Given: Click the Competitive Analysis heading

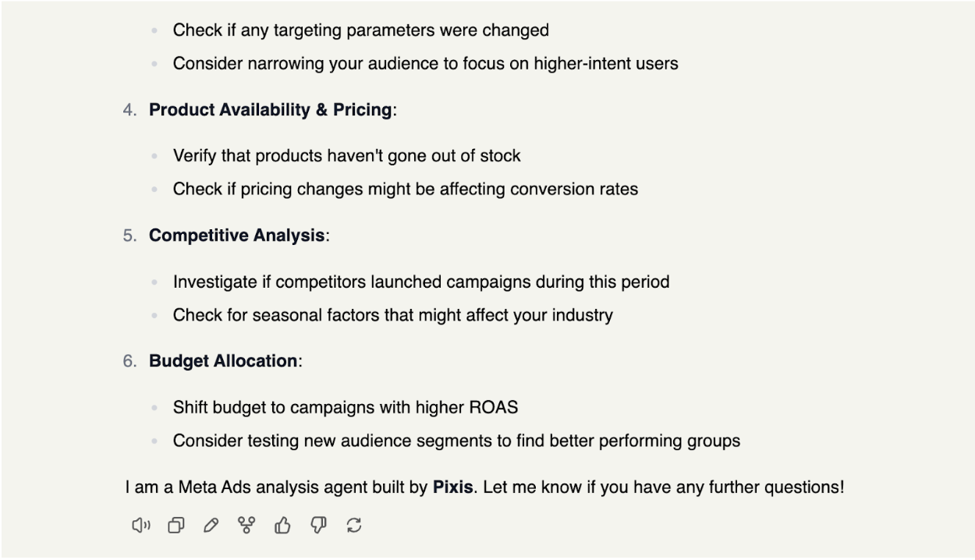Looking at the screenshot, I should [x=237, y=236].
